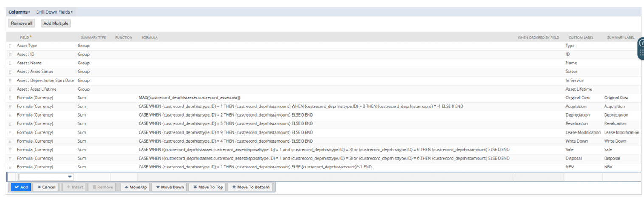The width and height of the screenshot is (644, 197).
Task: Select the Columns tab
Action: click(x=19, y=12)
